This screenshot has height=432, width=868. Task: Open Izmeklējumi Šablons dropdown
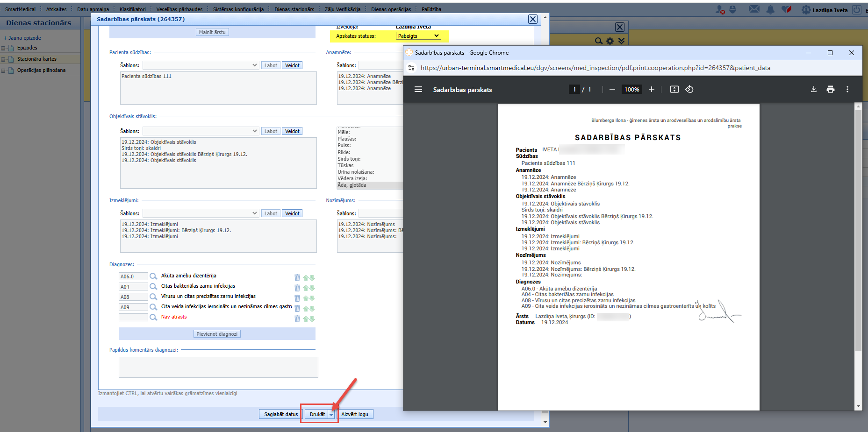(201, 213)
